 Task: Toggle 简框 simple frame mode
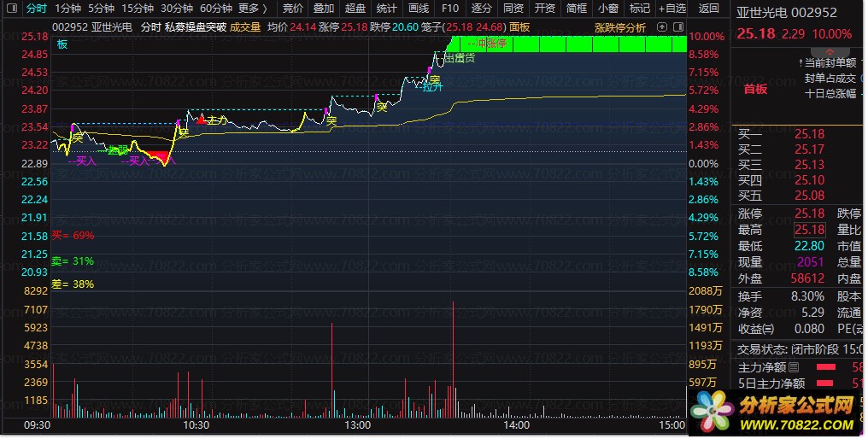click(577, 9)
